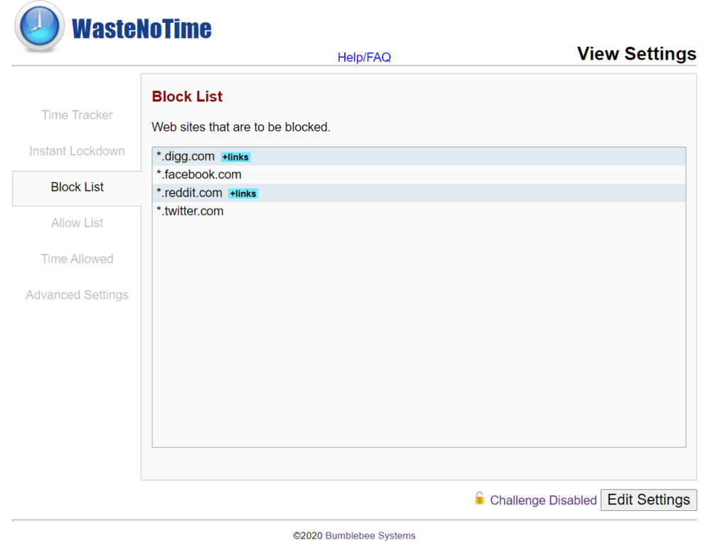Click the Challenge Disabled link

[x=543, y=500]
